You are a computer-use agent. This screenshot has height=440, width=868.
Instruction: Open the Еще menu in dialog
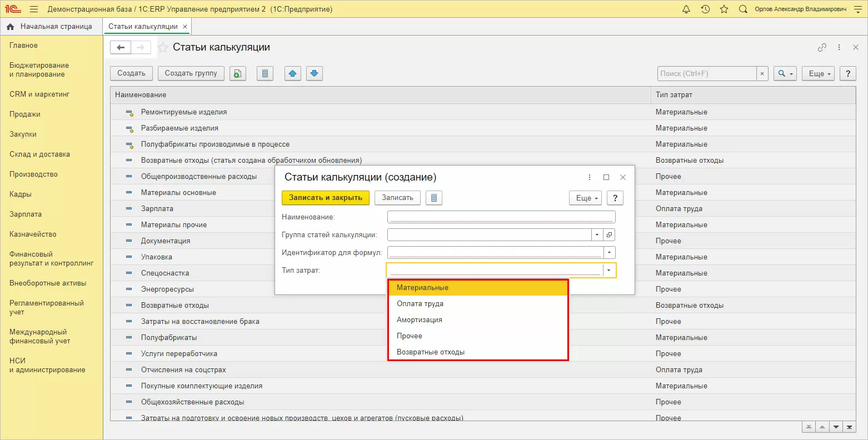[585, 198]
